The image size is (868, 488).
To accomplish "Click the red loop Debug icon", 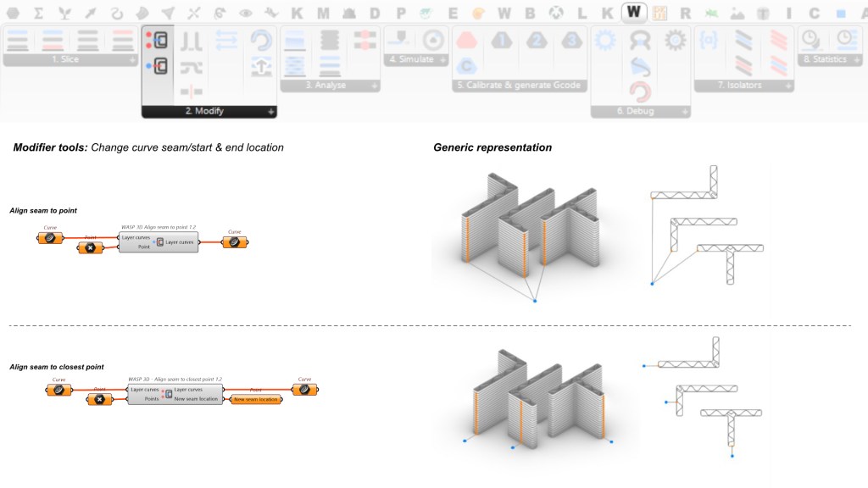I will click(x=640, y=91).
